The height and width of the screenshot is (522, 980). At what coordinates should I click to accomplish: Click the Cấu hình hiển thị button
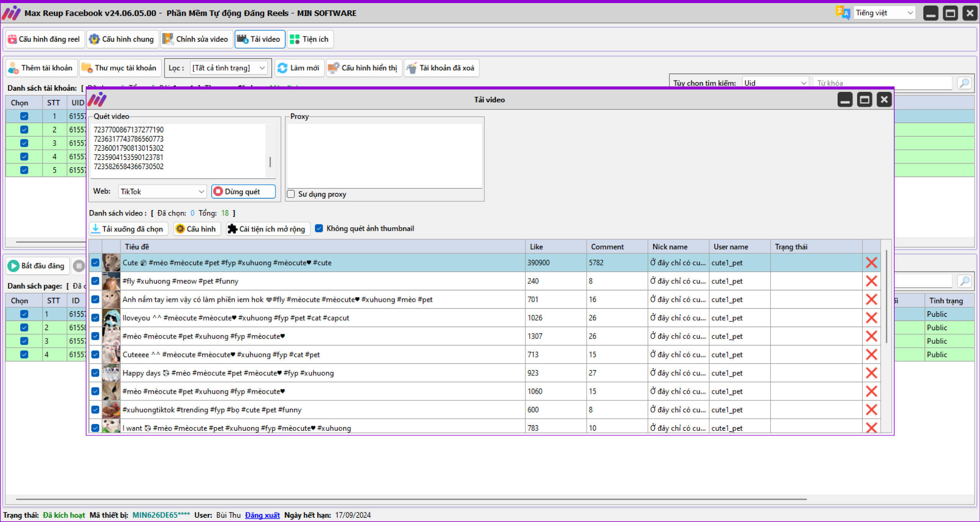tap(364, 68)
